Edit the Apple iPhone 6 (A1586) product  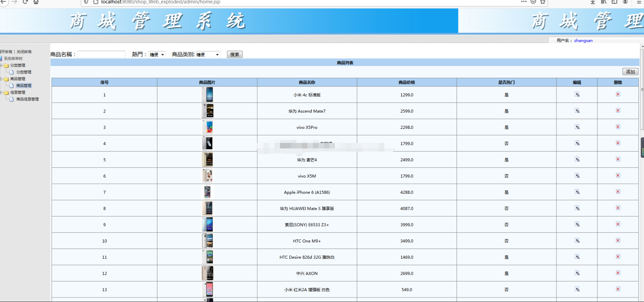577,192
